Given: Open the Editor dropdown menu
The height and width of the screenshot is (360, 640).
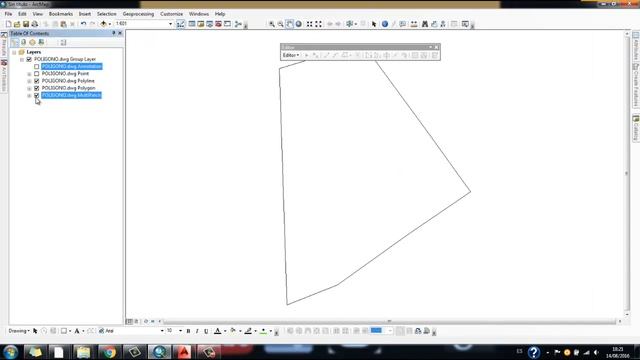Looking at the screenshot, I should pos(291,55).
